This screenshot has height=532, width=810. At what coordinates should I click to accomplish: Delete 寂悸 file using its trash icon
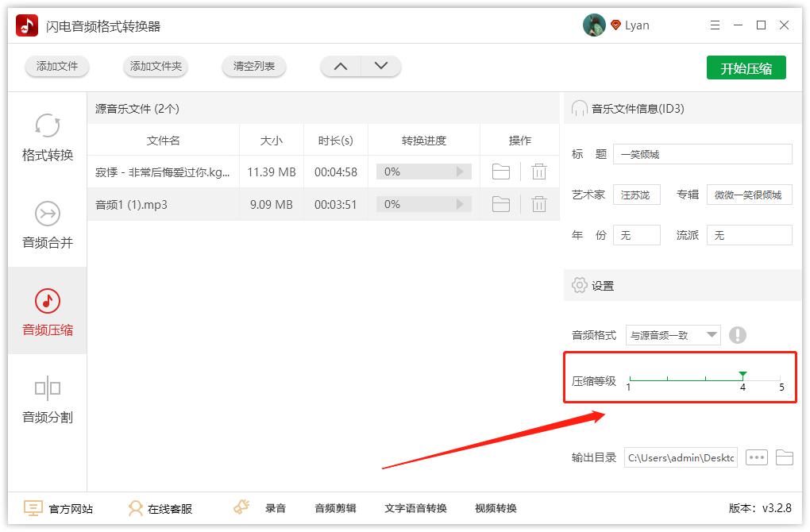tap(539, 172)
